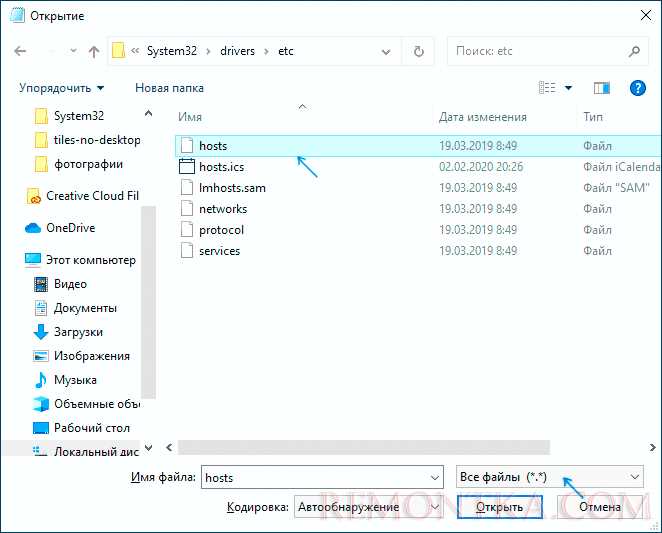Open help with the question mark icon

pos(638,88)
